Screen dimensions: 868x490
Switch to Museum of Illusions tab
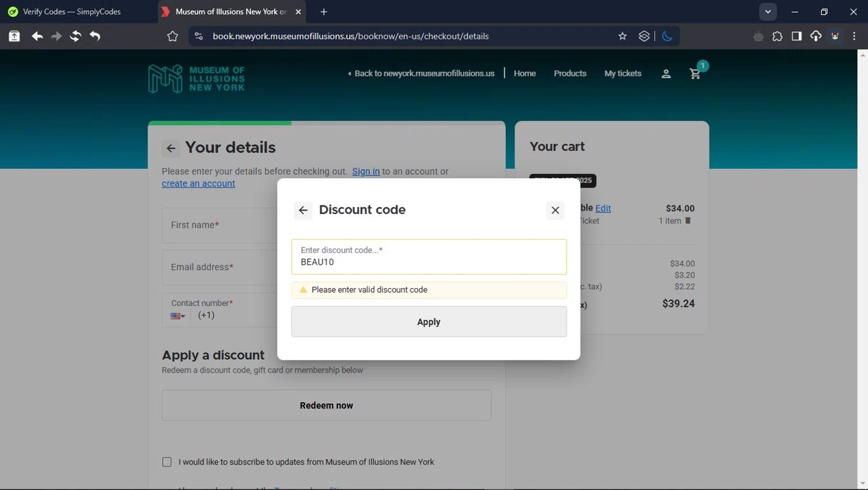click(231, 12)
